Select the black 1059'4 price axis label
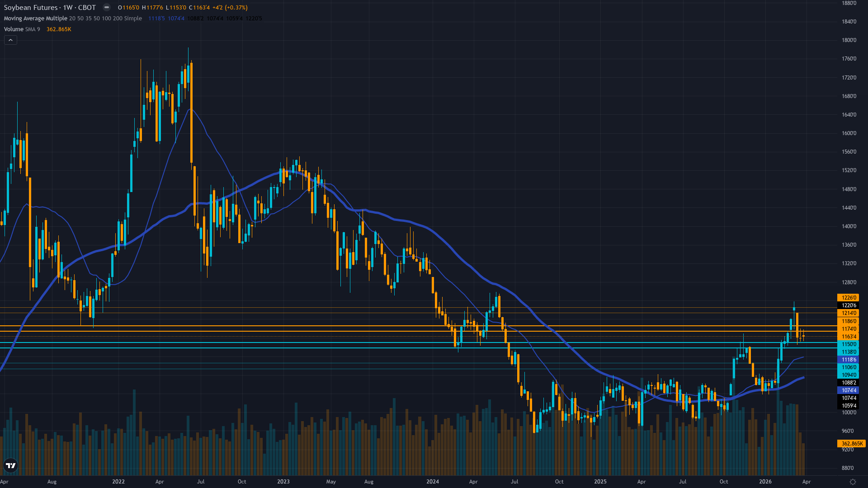Screen dimensions: 868x488 tap(849, 406)
